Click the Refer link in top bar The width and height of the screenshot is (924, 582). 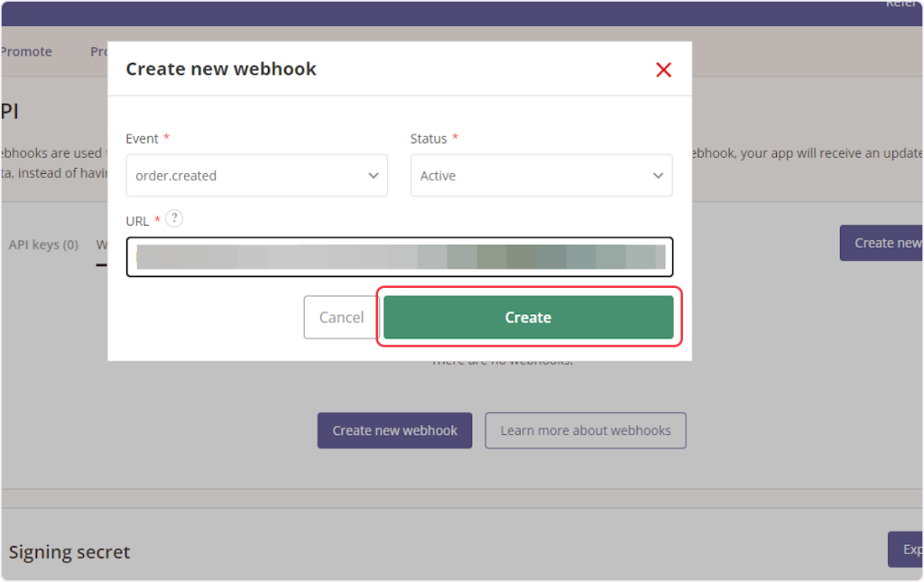(902, 5)
